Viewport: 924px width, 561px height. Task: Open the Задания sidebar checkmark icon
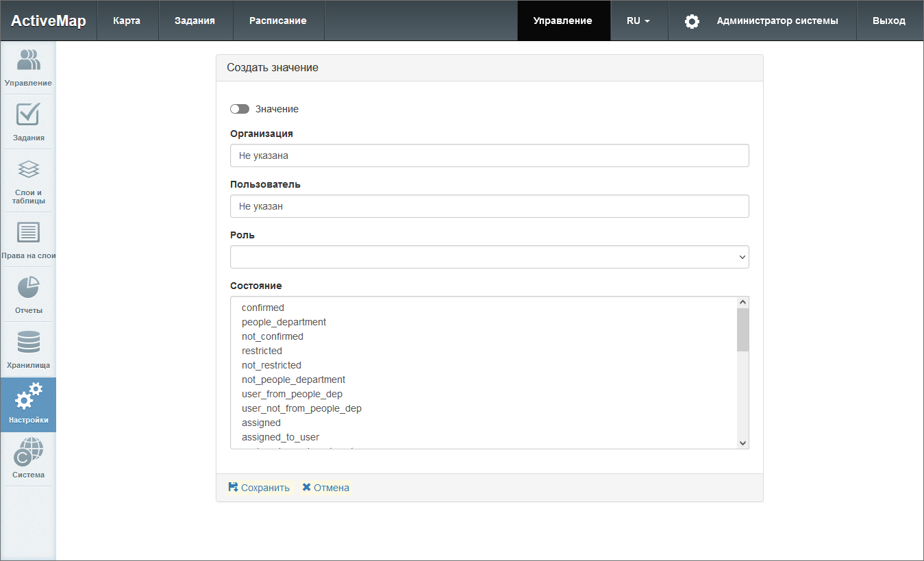28,114
